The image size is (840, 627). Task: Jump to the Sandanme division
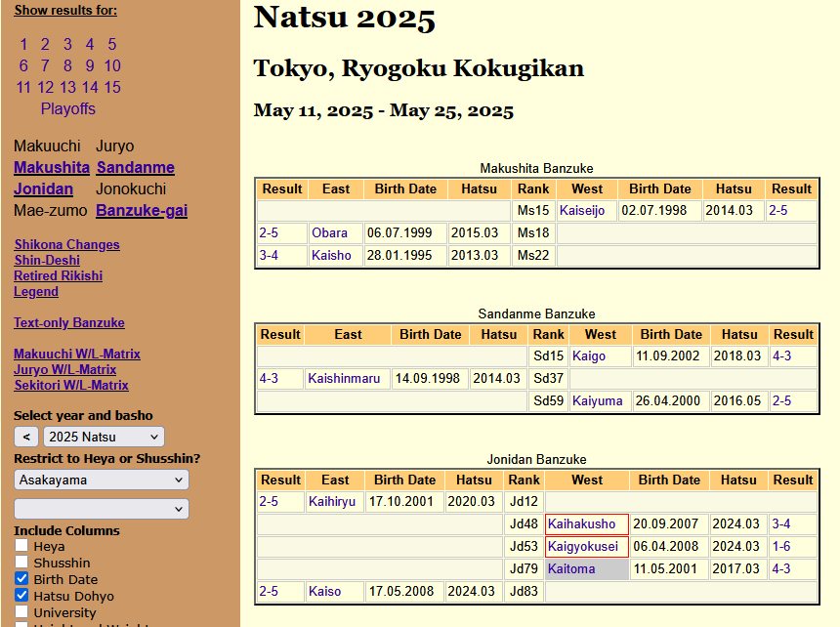click(x=136, y=168)
